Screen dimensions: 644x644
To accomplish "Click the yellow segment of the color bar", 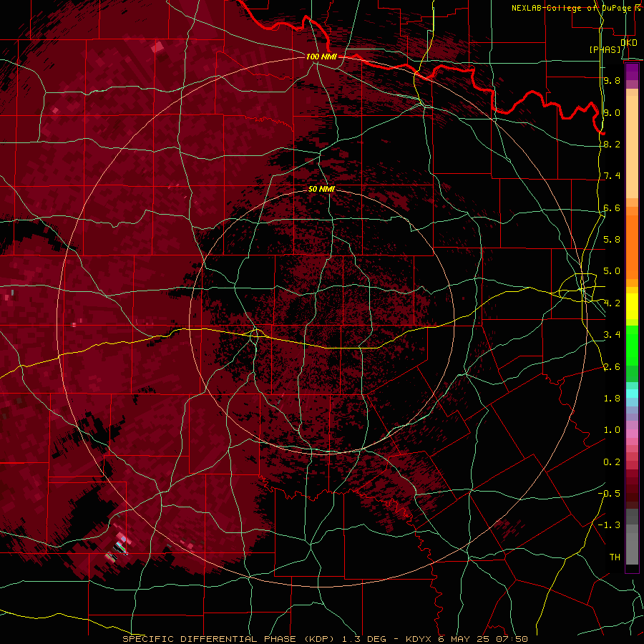I will [632, 306].
